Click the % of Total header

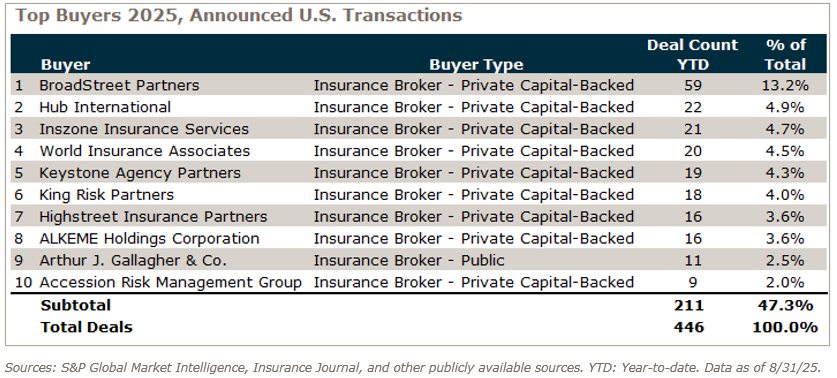(785, 54)
